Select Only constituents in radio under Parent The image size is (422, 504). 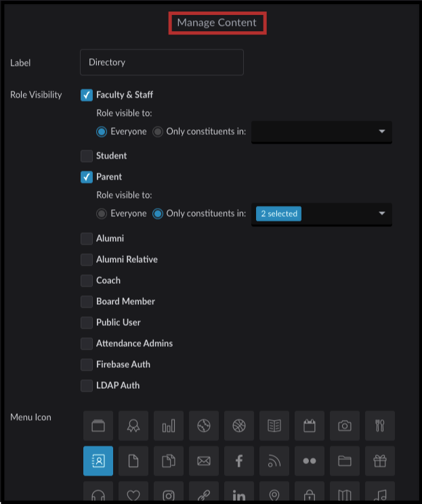pyautogui.click(x=157, y=214)
